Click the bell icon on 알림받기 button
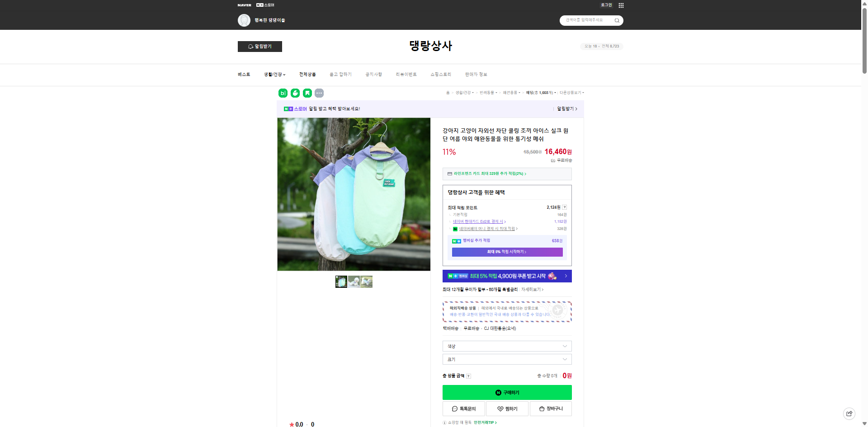868x427 pixels. coord(250,47)
